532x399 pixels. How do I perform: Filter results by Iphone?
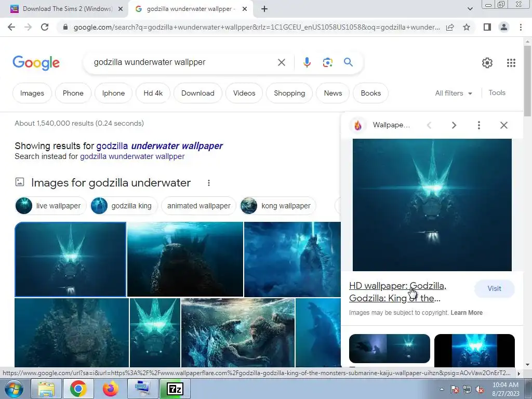coord(113,93)
